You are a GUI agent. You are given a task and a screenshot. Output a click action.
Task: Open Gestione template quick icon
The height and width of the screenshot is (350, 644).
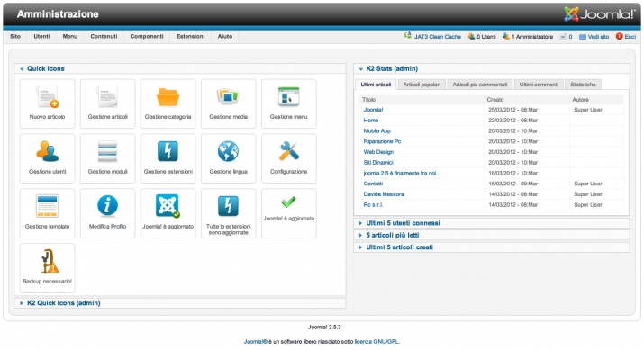47,213
